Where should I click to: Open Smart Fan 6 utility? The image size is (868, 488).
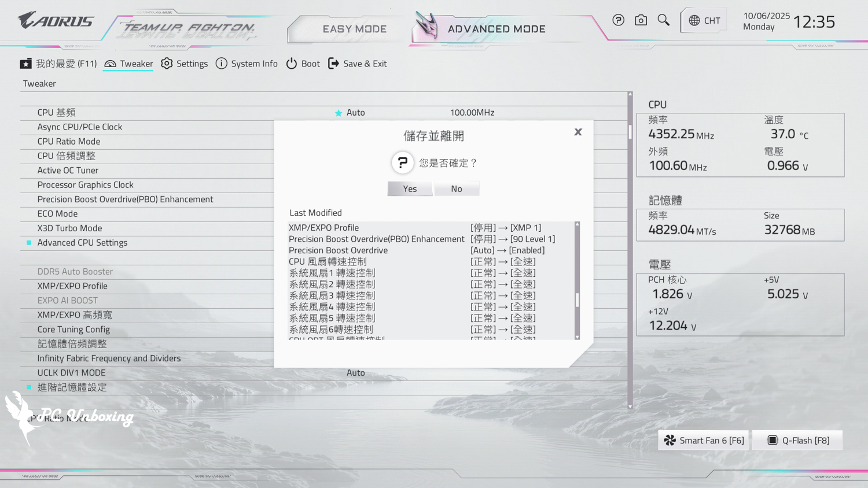704,441
